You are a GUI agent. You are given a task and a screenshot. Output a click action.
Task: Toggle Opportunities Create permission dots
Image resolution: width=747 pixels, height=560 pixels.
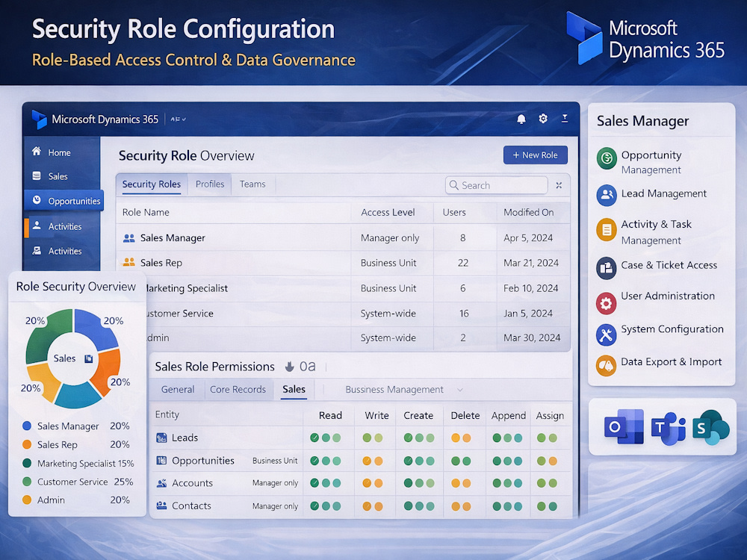click(419, 461)
